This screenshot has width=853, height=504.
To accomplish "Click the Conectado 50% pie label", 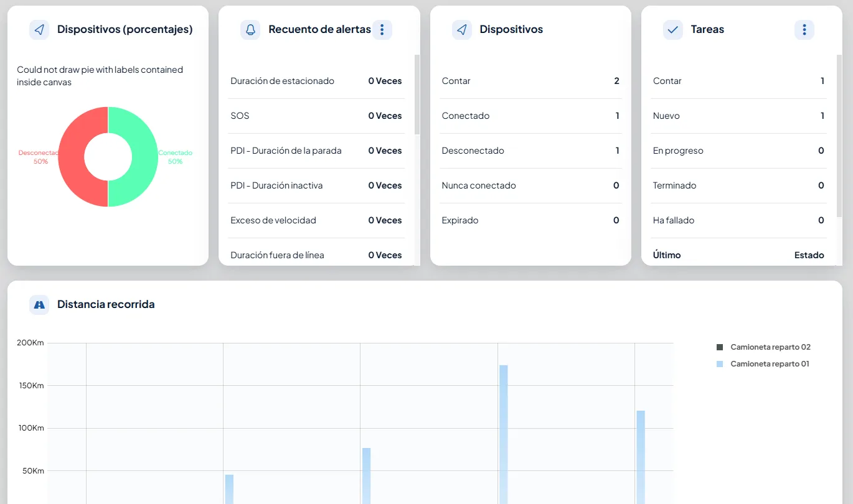I will [176, 157].
